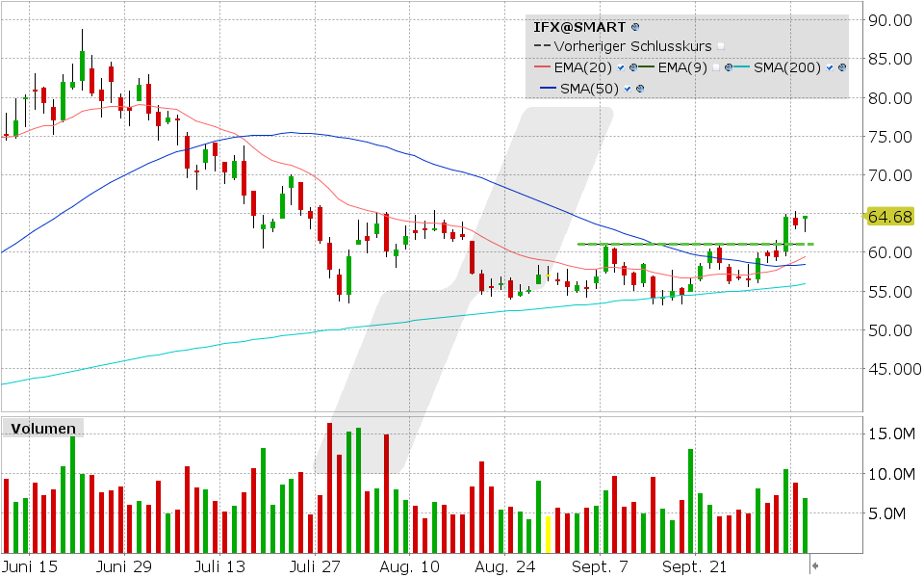This screenshot has height=578, width=924.
Task: Click the 75.00 price axis label
Action: (x=890, y=137)
